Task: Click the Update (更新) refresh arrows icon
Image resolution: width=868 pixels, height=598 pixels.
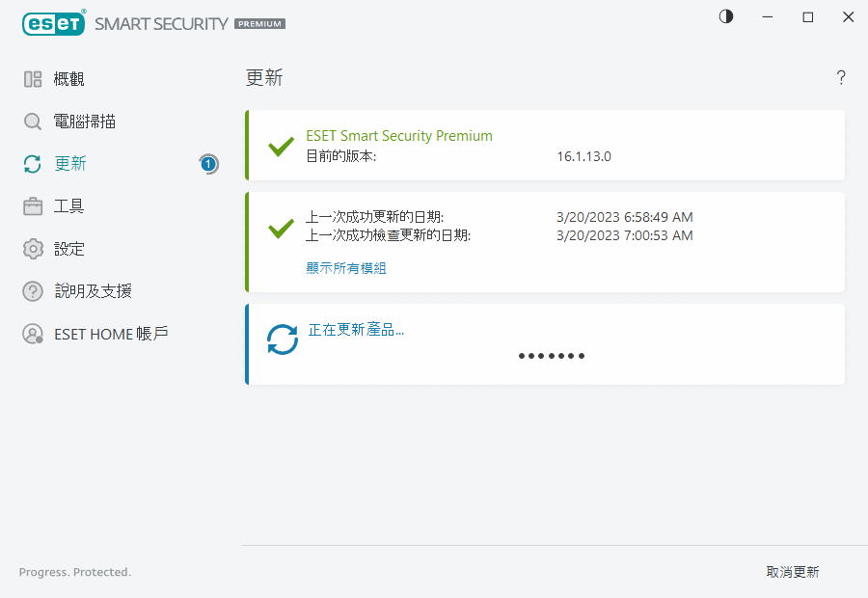Action: [x=33, y=164]
